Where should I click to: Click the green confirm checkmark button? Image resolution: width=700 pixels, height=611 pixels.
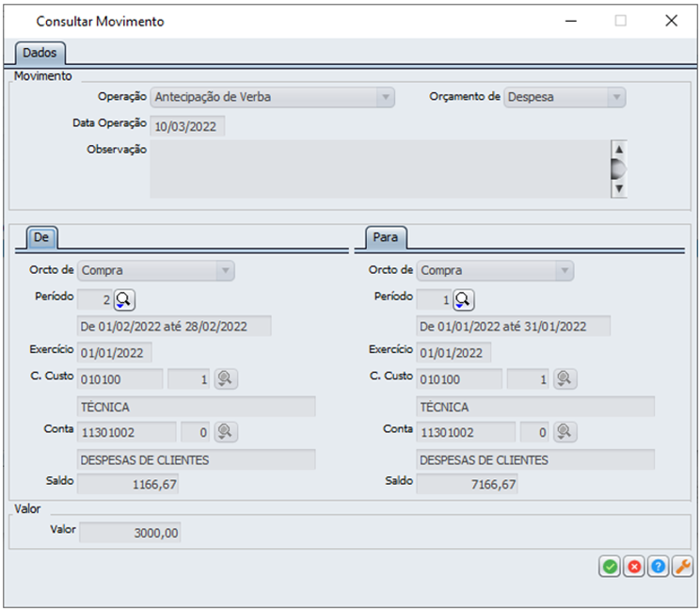[610, 566]
